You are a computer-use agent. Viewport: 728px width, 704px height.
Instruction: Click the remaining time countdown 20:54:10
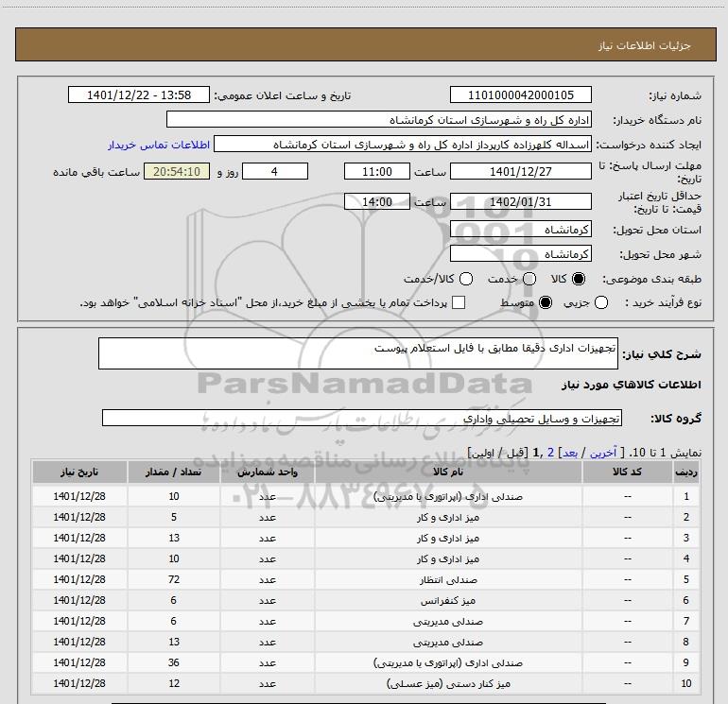tap(177, 171)
